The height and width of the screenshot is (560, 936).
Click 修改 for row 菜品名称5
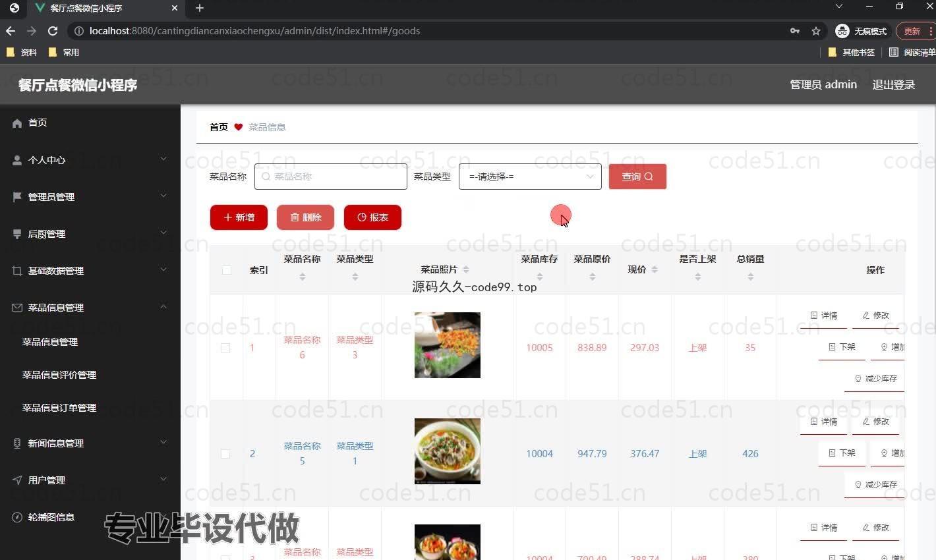coord(876,422)
